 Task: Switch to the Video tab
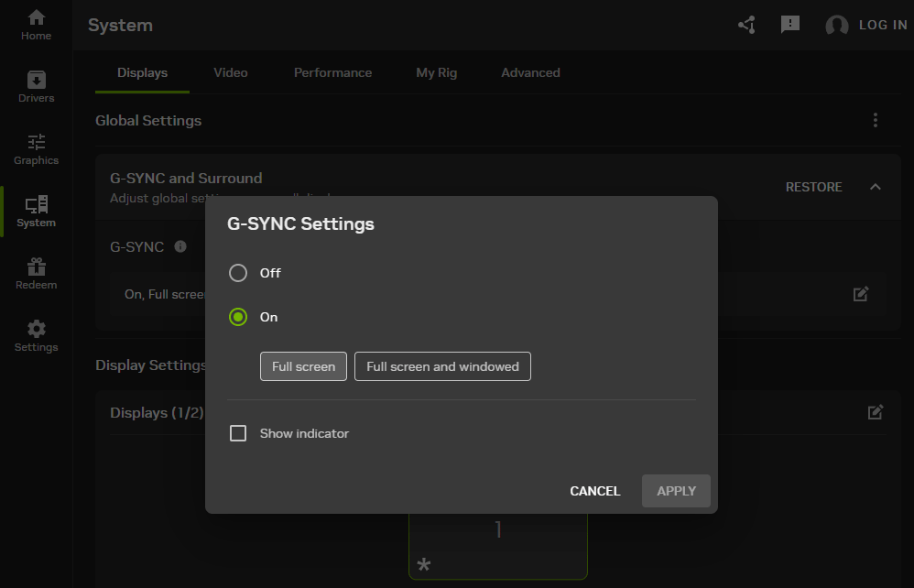tap(230, 73)
